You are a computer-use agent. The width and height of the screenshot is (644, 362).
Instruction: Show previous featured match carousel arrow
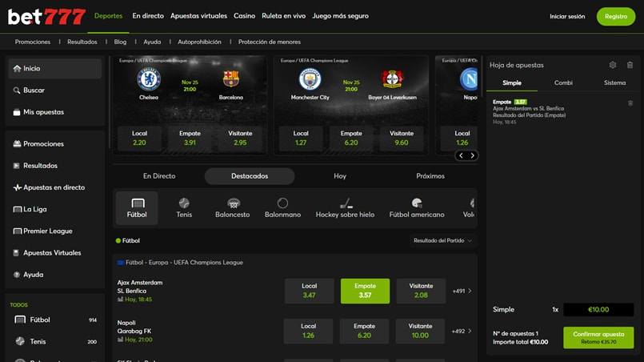462,155
